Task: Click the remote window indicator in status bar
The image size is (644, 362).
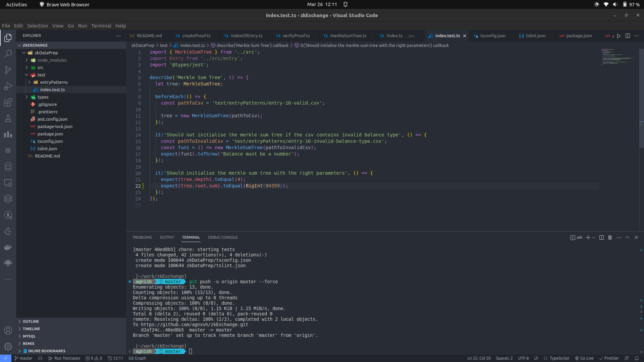Action: click(x=6, y=358)
